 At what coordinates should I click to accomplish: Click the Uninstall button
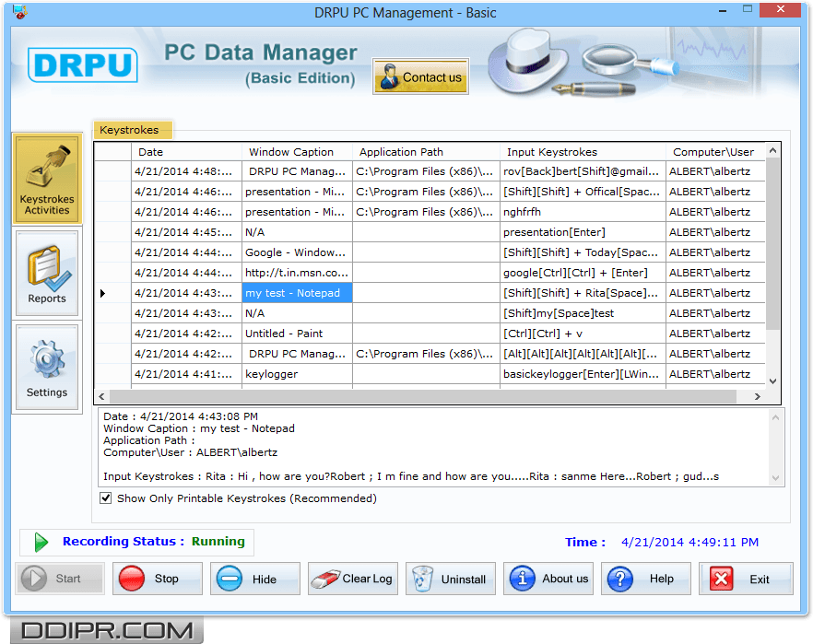[x=451, y=579]
